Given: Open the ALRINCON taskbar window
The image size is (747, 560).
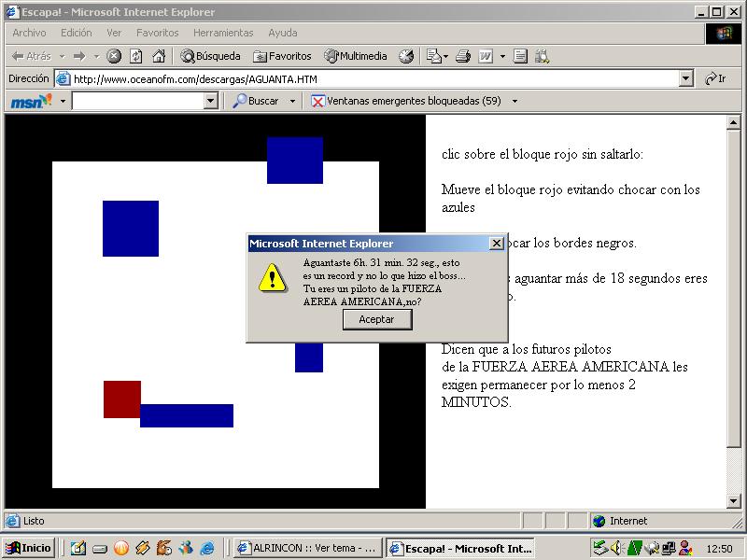Looking at the screenshot, I should pyautogui.click(x=307, y=548).
